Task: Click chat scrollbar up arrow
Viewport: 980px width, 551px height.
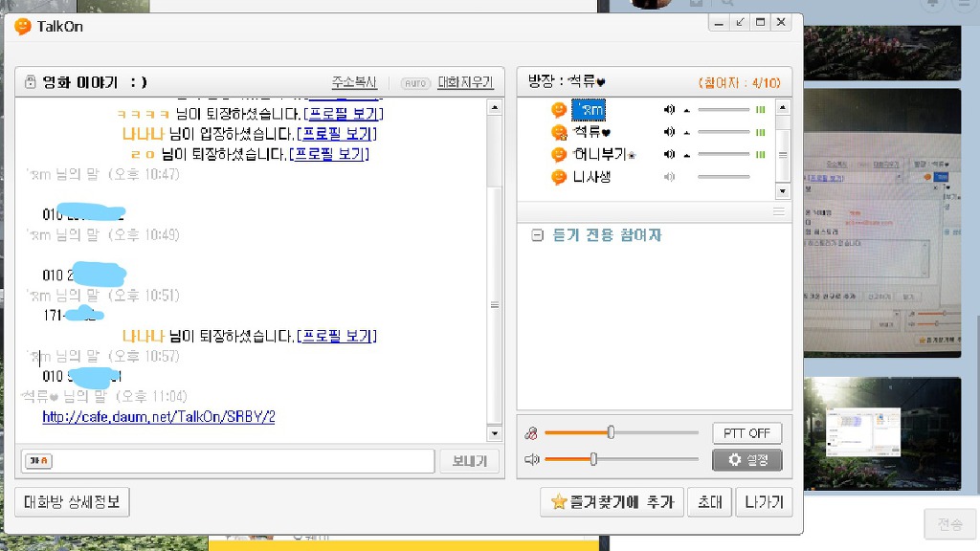Action: (495, 107)
